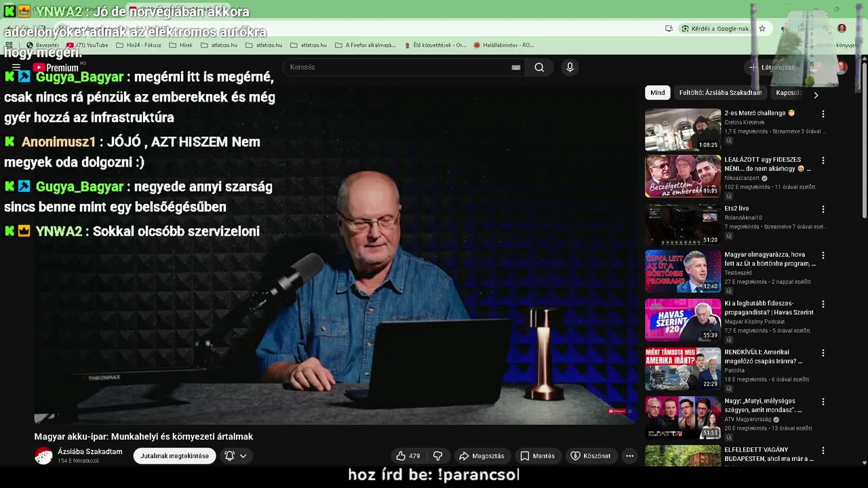Show next filter chips with right arrow
Image resolution: width=868 pixels, height=488 pixels.
(816, 96)
